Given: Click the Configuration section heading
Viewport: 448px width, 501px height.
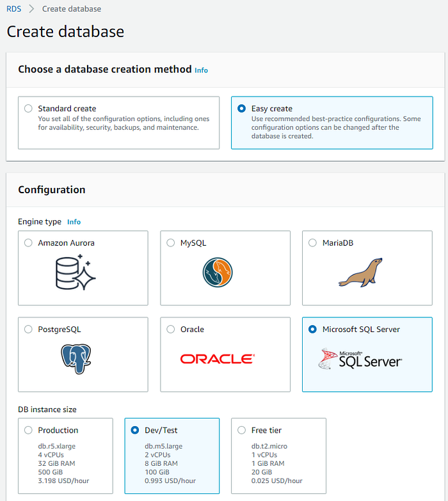Looking at the screenshot, I should point(52,190).
